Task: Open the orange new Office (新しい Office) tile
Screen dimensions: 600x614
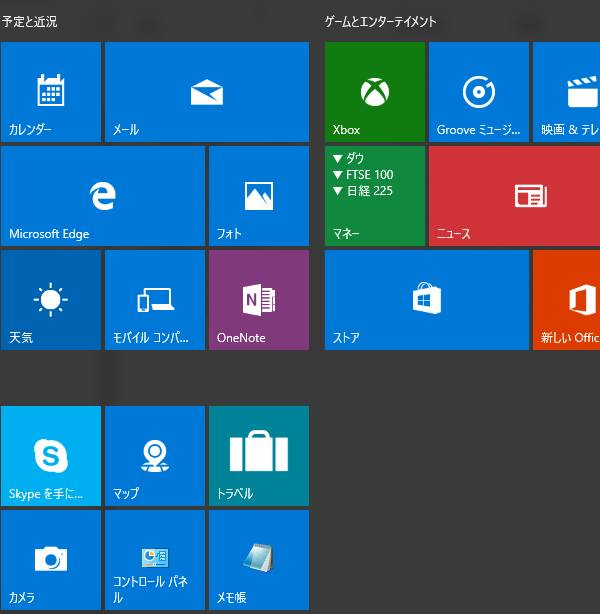Action: (x=567, y=300)
